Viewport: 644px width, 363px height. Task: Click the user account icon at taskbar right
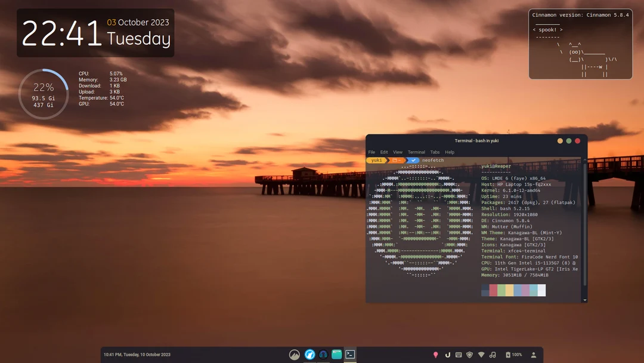534,354
